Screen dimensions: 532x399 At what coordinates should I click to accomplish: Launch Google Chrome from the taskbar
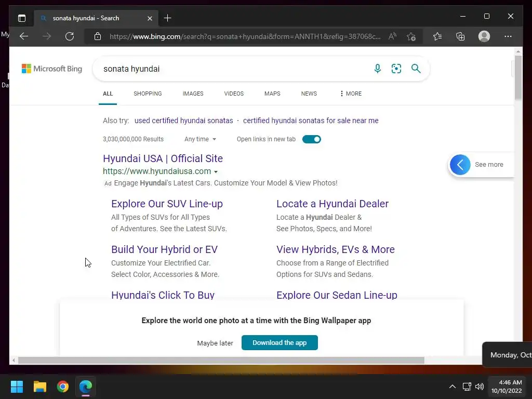[x=63, y=387]
